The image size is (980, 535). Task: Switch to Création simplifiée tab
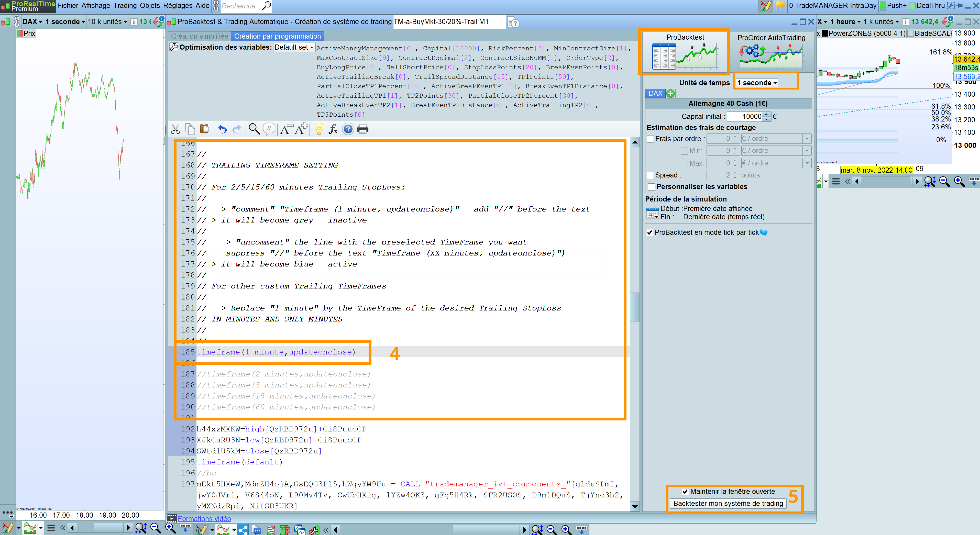(199, 36)
